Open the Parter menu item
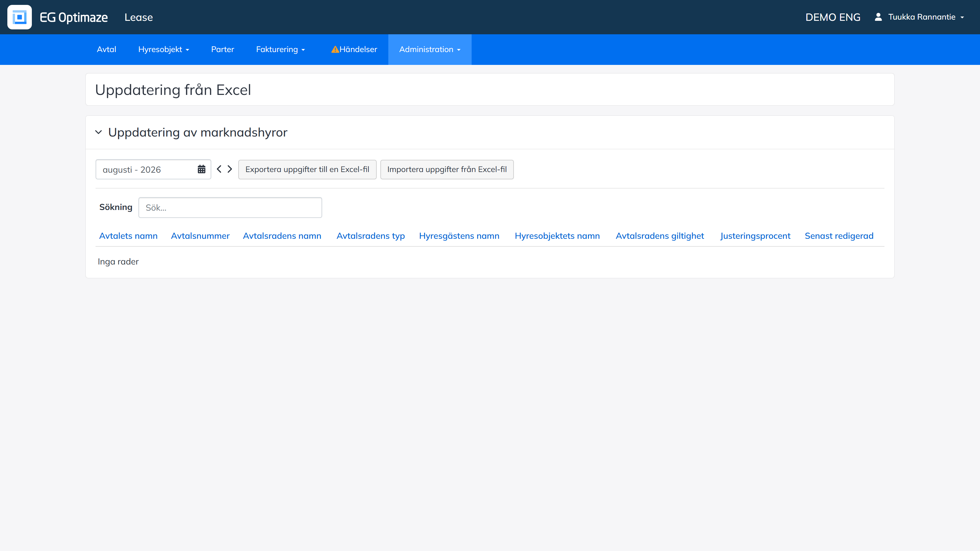 pyautogui.click(x=223, y=49)
